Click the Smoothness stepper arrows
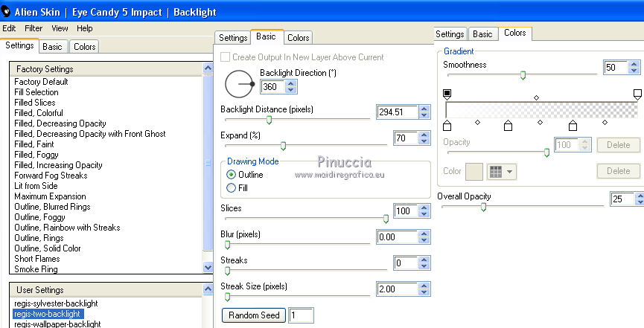644x328 pixels. (634, 68)
